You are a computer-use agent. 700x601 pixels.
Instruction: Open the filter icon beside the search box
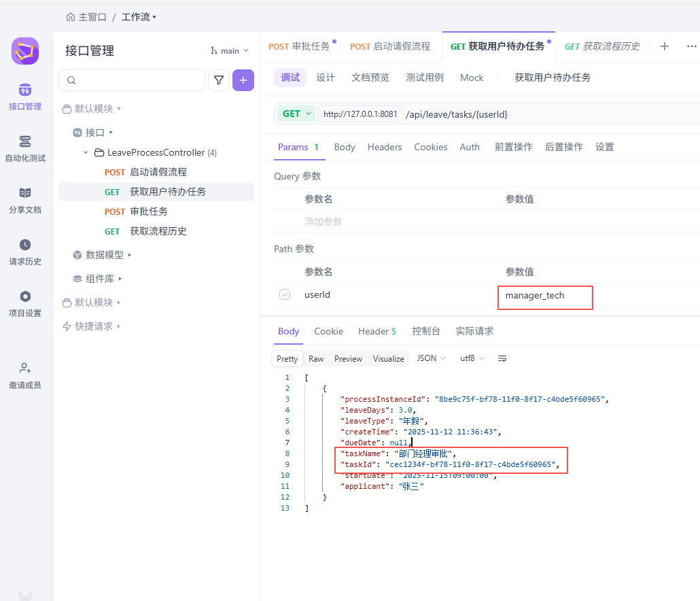pyautogui.click(x=218, y=80)
